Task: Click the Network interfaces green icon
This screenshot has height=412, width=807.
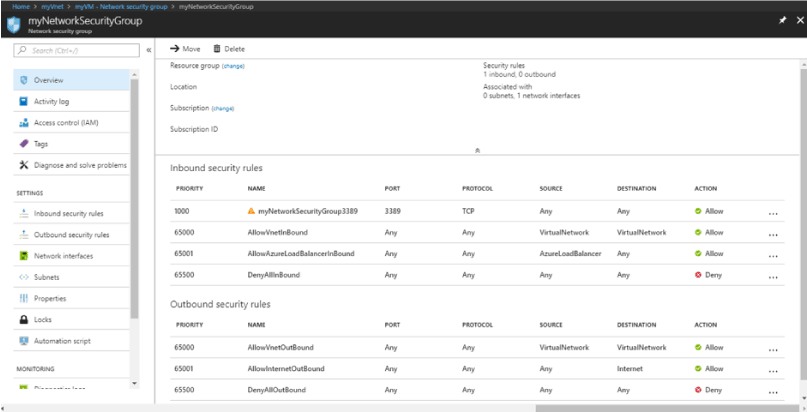Action: pos(23,256)
